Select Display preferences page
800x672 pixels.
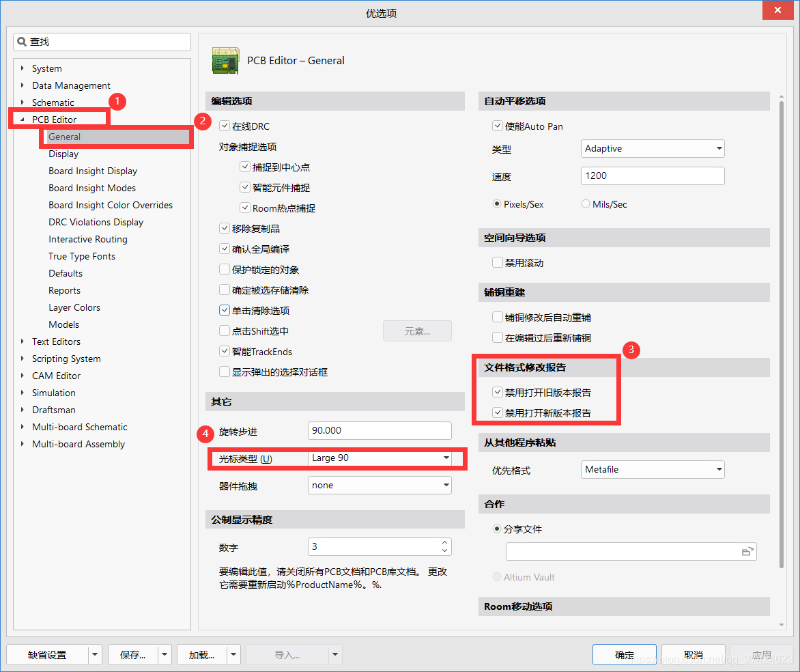(63, 154)
